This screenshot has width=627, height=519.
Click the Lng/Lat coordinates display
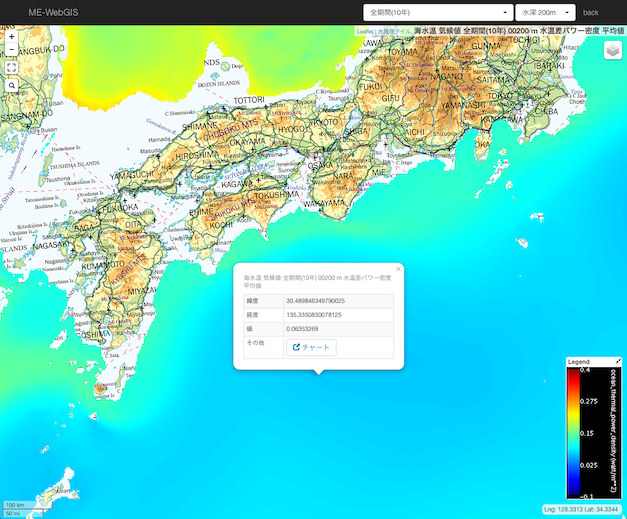point(583,511)
